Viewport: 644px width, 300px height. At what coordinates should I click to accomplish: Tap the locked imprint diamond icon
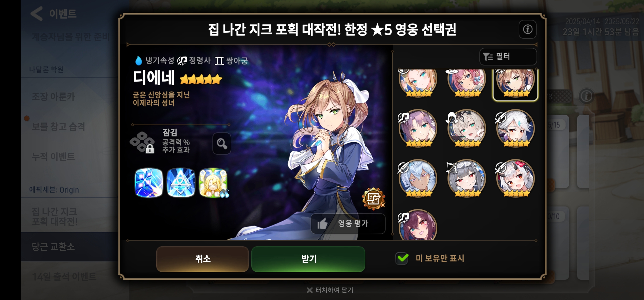[142, 142]
